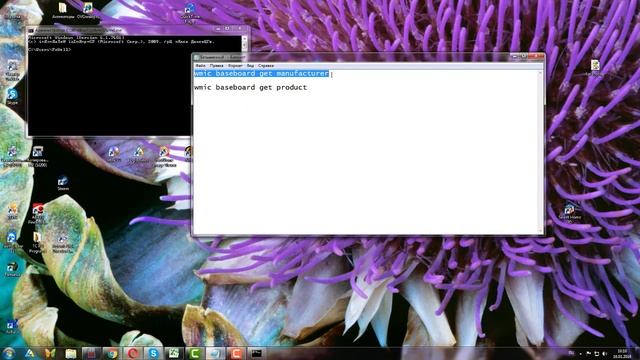640x360 pixels.
Task: Open the Action Center flag icon
Action: [589, 353]
